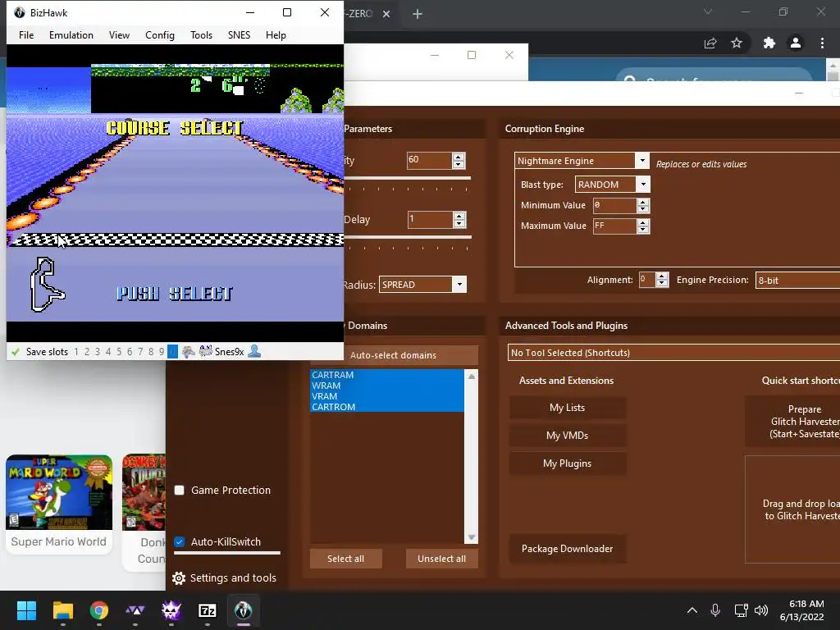Image resolution: width=840 pixels, height=630 pixels.
Task: Open a new Chrome tab with plus
Action: [418, 15]
